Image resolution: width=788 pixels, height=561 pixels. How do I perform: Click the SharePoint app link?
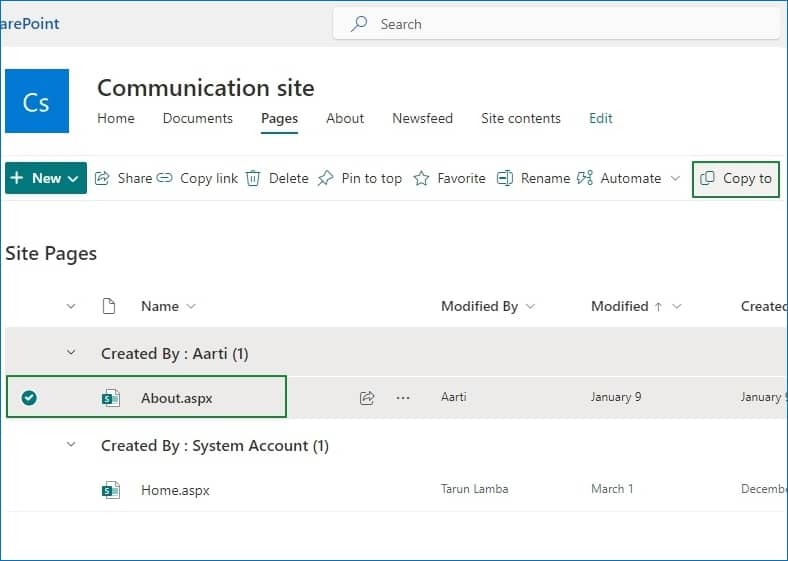point(30,24)
